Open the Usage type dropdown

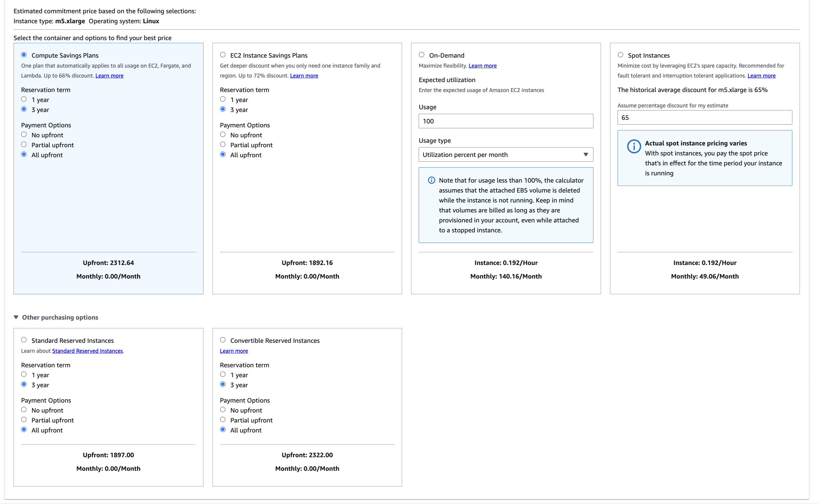[x=506, y=155]
